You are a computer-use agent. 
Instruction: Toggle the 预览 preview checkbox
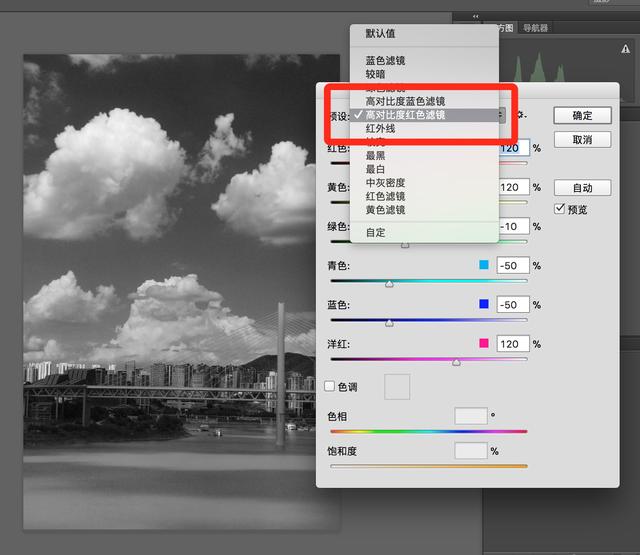(x=561, y=209)
